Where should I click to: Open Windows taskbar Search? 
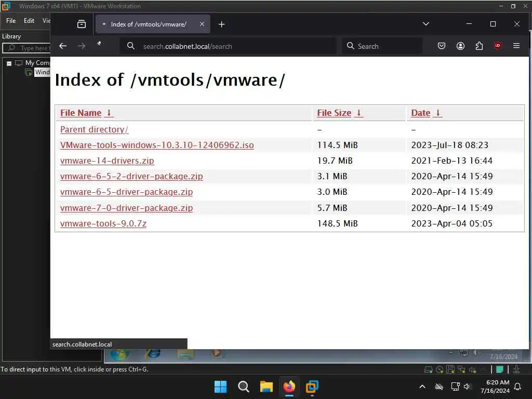click(x=243, y=387)
